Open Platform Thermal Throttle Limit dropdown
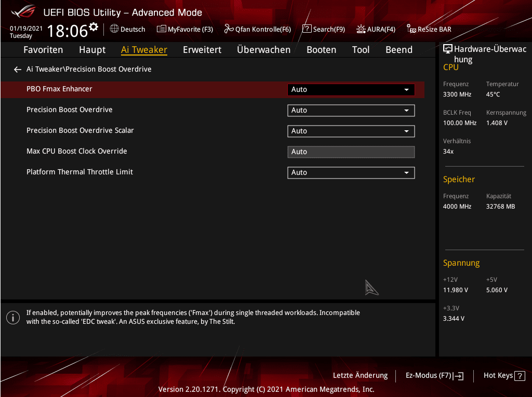This screenshot has width=532, height=397. tap(351, 173)
